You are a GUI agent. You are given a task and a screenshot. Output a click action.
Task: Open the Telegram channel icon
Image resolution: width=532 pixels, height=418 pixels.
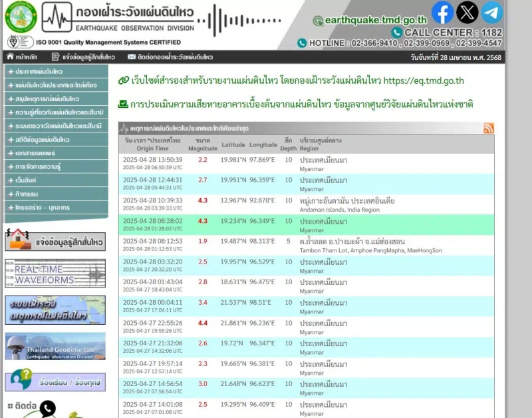pyautogui.click(x=492, y=13)
